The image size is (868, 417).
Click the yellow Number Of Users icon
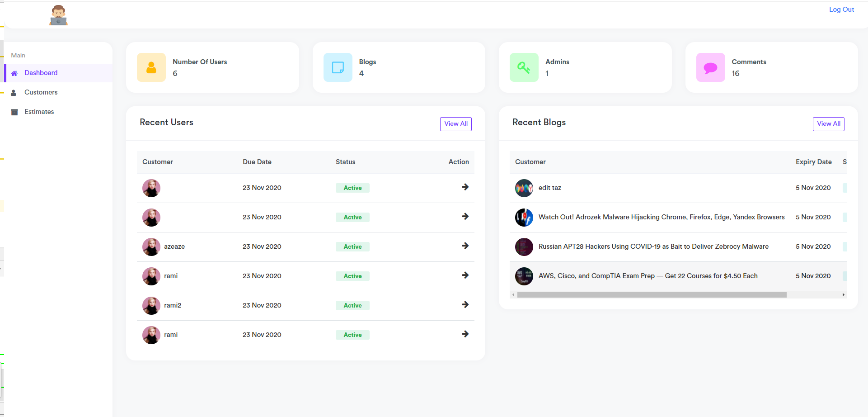(151, 67)
